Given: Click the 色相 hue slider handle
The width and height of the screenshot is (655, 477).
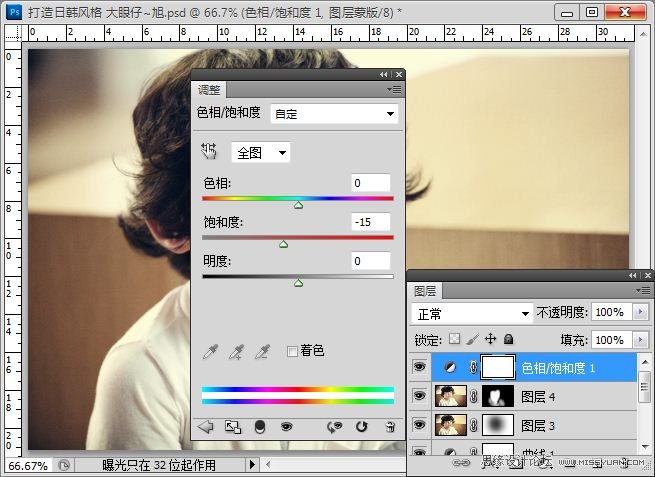Looking at the screenshot, I should click(x=298, y=205).
